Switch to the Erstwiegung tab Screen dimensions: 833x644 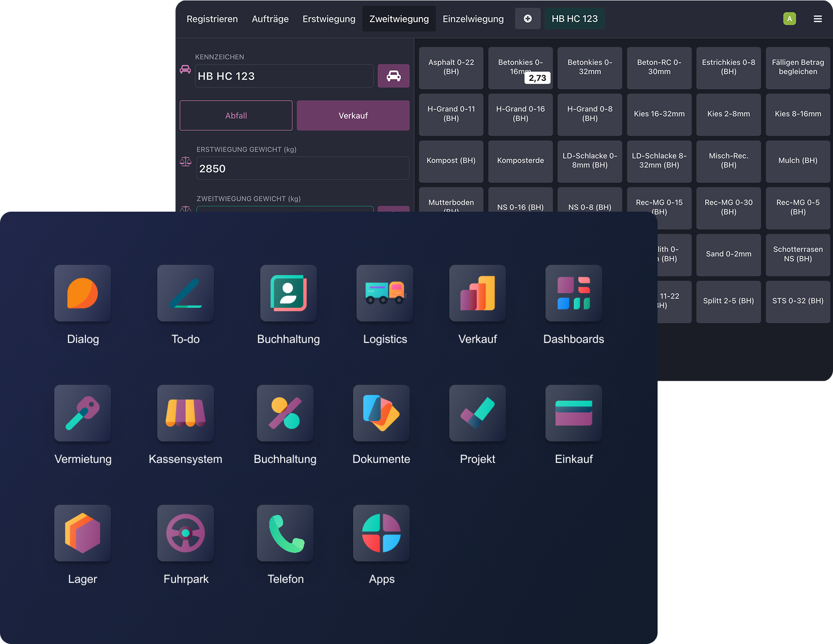pyautogui.click(x=329, y=19)
